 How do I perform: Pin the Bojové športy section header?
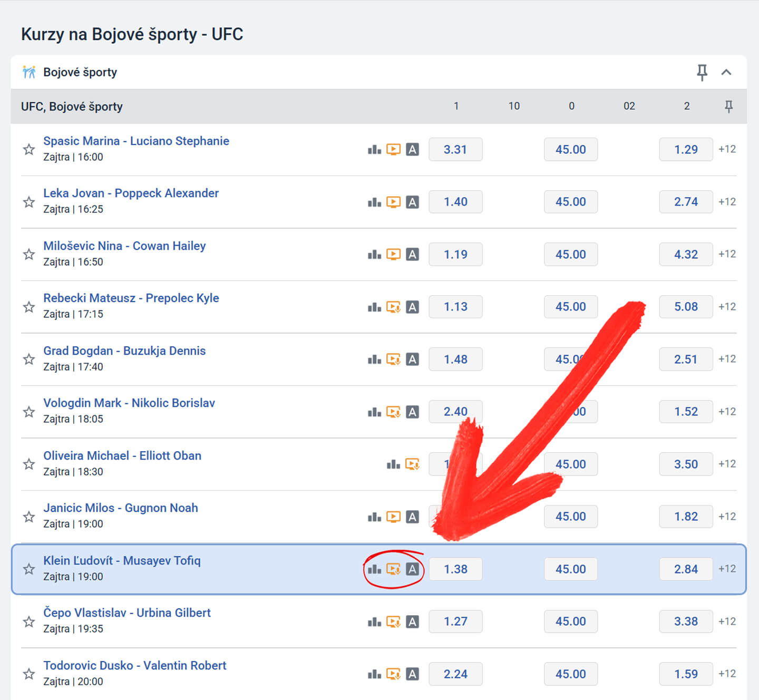click(702, 72)
